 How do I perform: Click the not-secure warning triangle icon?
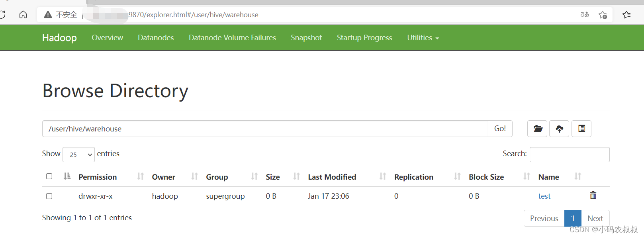[x=48, y=15]
